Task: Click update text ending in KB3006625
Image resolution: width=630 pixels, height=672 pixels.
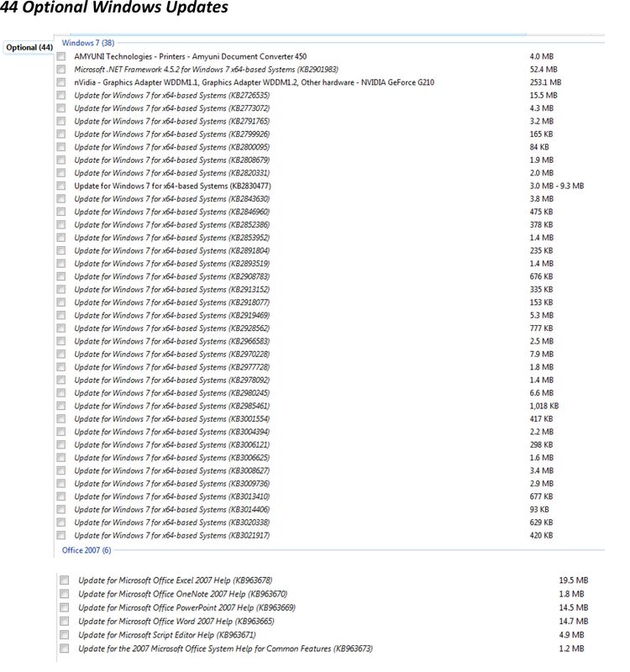Action: point(172,458)
